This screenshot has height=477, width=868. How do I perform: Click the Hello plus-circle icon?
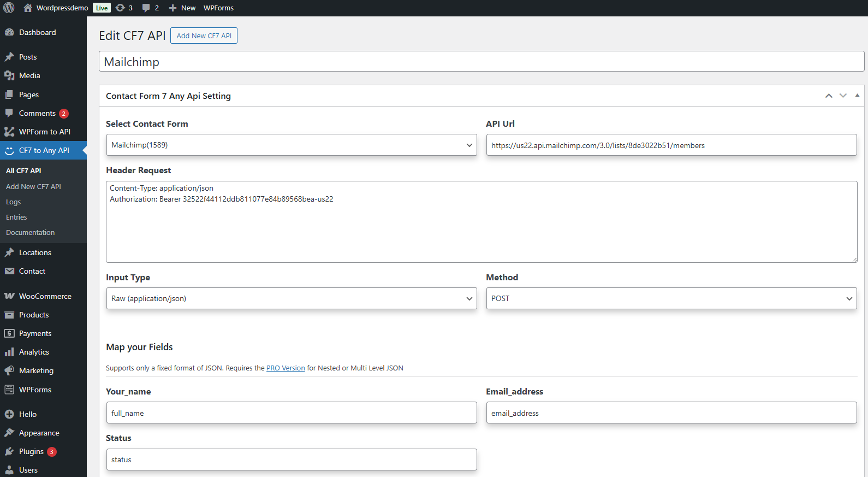pyautogui.click(x=9, y=414)
